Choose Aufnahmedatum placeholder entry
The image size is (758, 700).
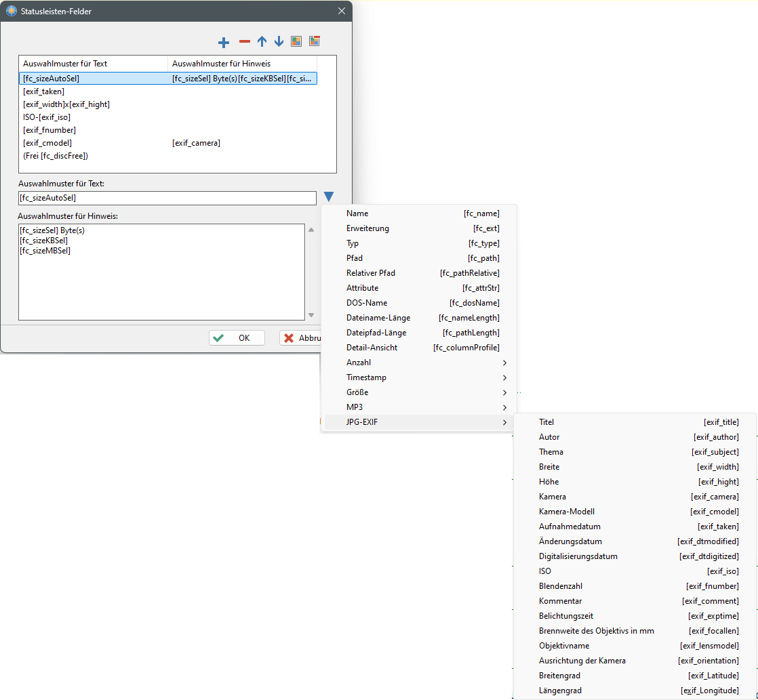[637, 527]
